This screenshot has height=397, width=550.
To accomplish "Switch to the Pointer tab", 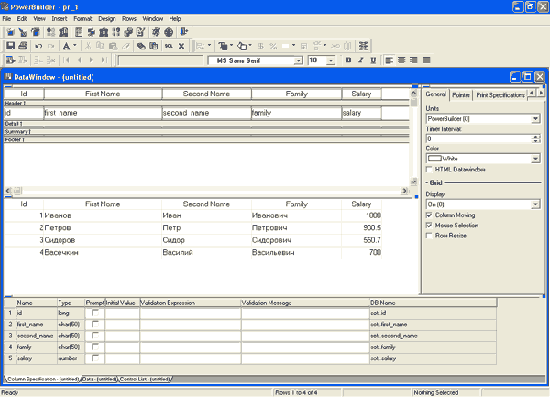I will coord(461,95).
